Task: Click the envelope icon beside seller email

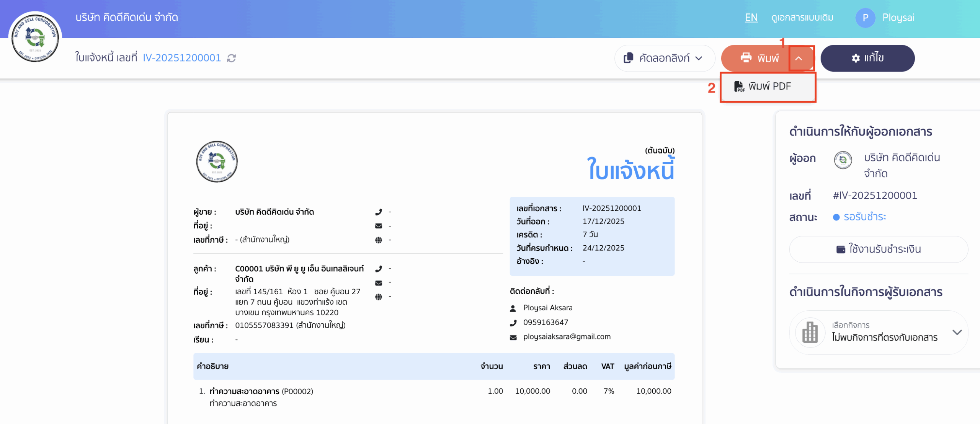Action: pos(379,226)
